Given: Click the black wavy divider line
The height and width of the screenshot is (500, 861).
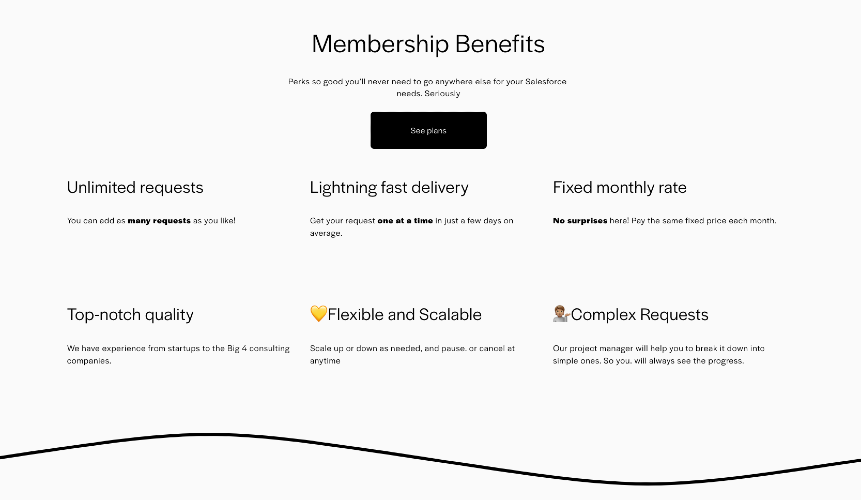Looking at the screenshot, I should click(428, 460).
